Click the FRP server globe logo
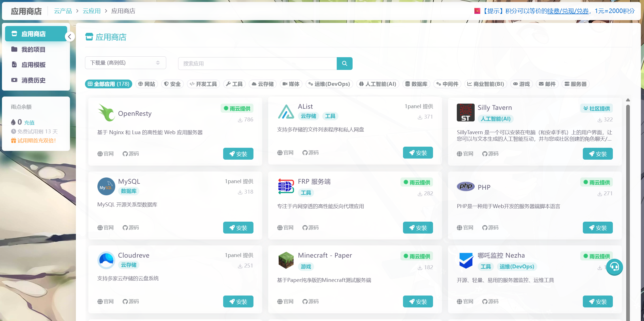The image size is (644, 321). pyautogui.click(x=286, y=186)
